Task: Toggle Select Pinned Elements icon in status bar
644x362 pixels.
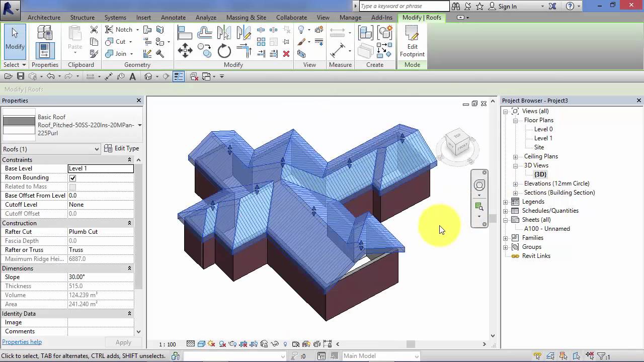Action: click(x=564, y=356)
